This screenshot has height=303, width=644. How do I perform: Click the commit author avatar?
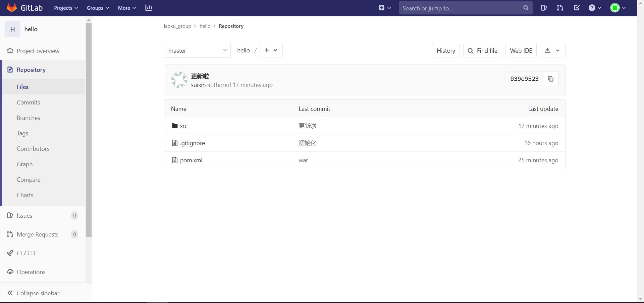(x=179, y=80)
